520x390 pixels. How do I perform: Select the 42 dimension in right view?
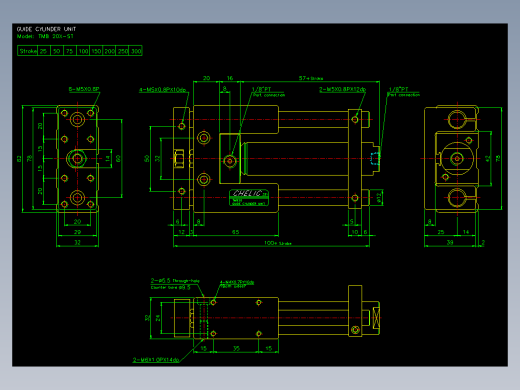[488, 159]
